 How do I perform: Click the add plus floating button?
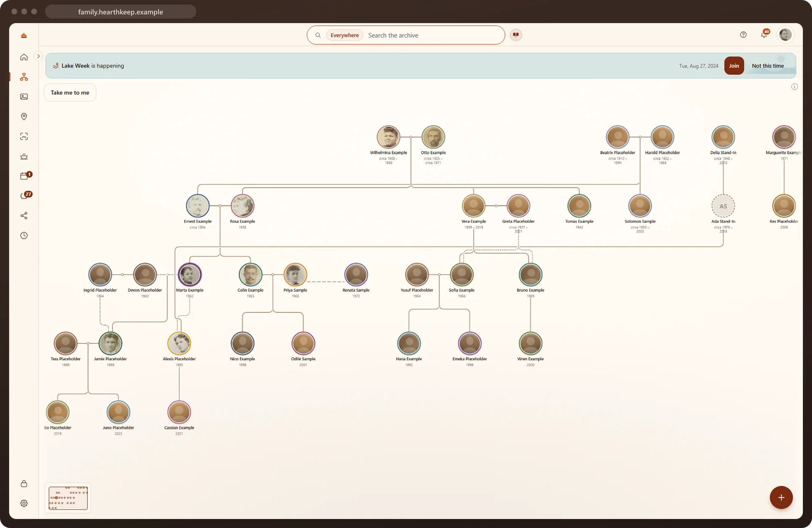point(781,498)
